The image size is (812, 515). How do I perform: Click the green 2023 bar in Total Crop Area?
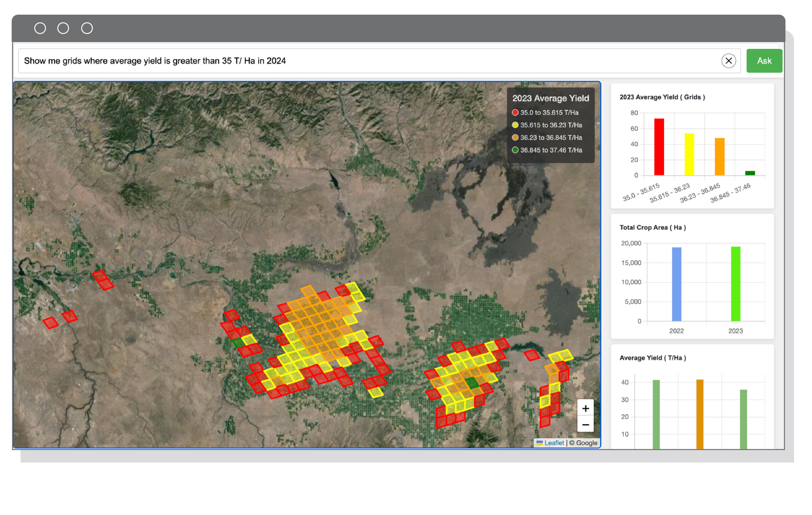[735, 284]
